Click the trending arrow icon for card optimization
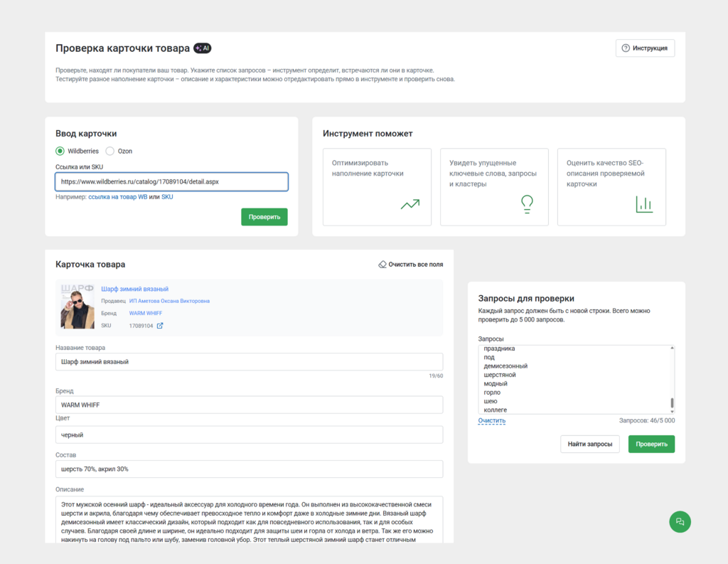 (x=409, y=205)
